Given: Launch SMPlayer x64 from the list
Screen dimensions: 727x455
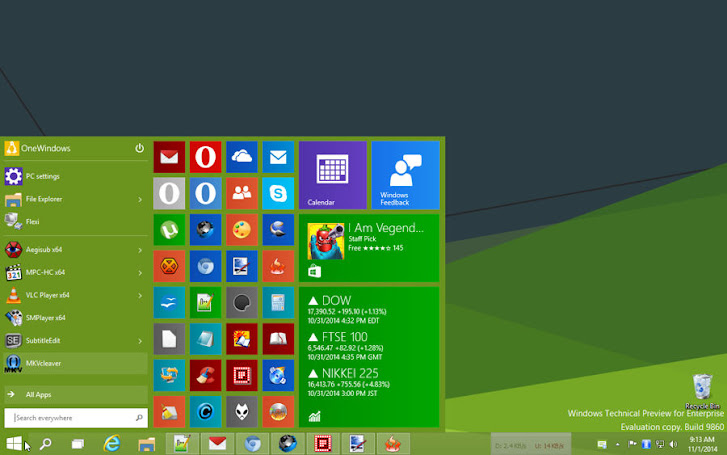Looking at the screenshot, I should pos(76,318).
